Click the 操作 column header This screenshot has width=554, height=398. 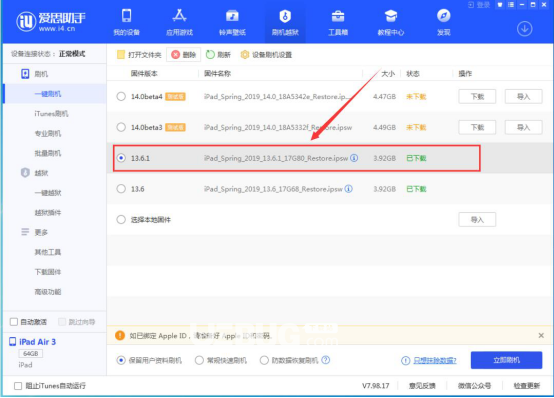[x=465, y=74]
